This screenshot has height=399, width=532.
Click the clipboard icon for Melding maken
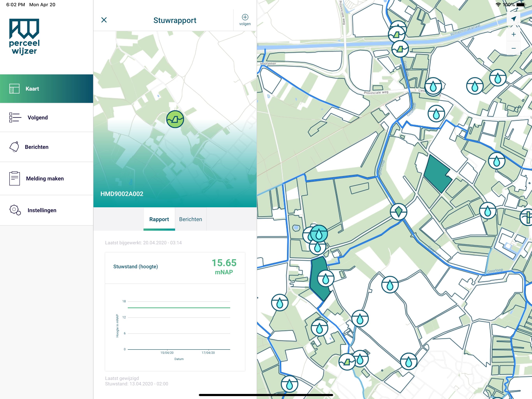pyautogui.click(x=14, y=178)
